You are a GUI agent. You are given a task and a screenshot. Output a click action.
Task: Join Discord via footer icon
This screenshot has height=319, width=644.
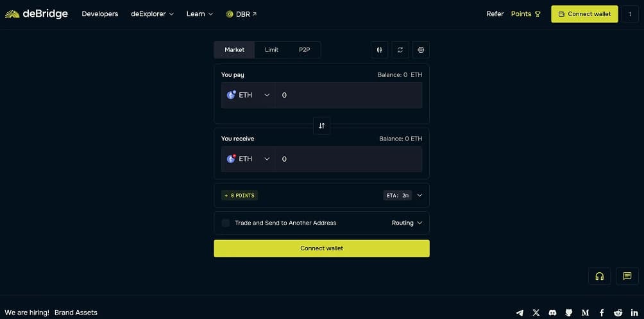click(x=552, y=313)
